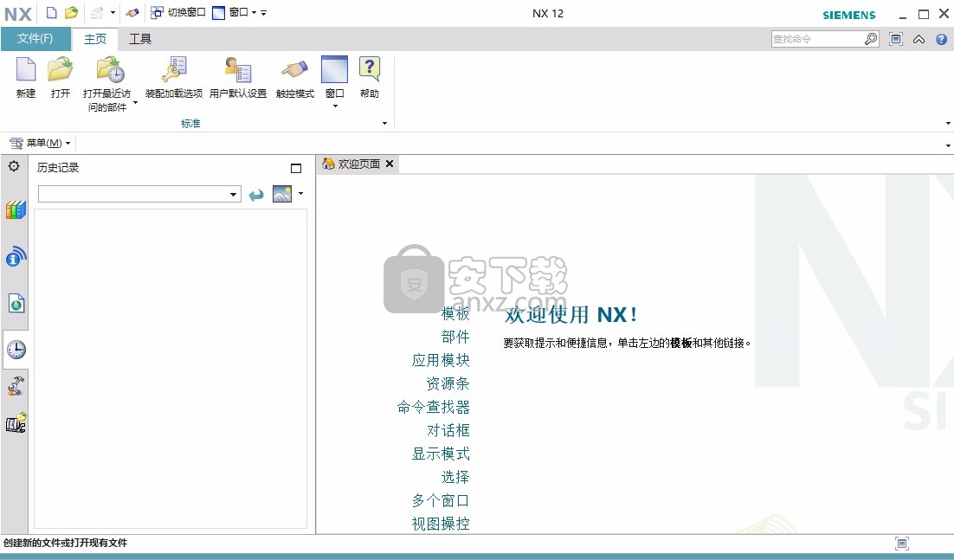Open the 模板 link on welcome page
This screenshot has width=954, height=560.
455,313
